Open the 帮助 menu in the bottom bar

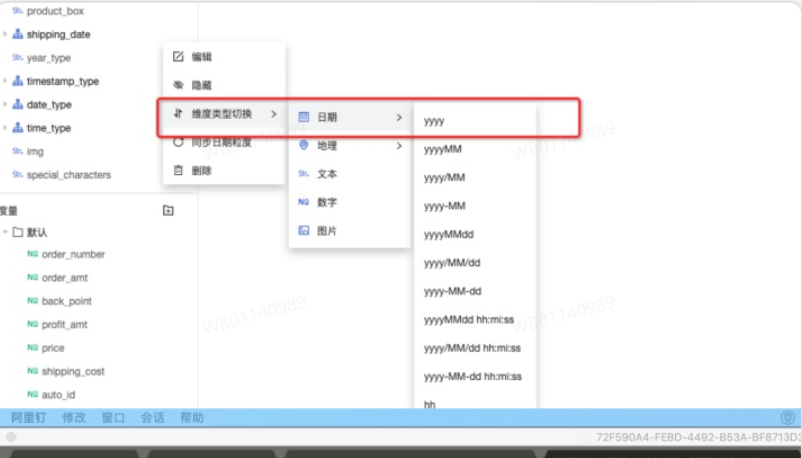pos(192,418)
